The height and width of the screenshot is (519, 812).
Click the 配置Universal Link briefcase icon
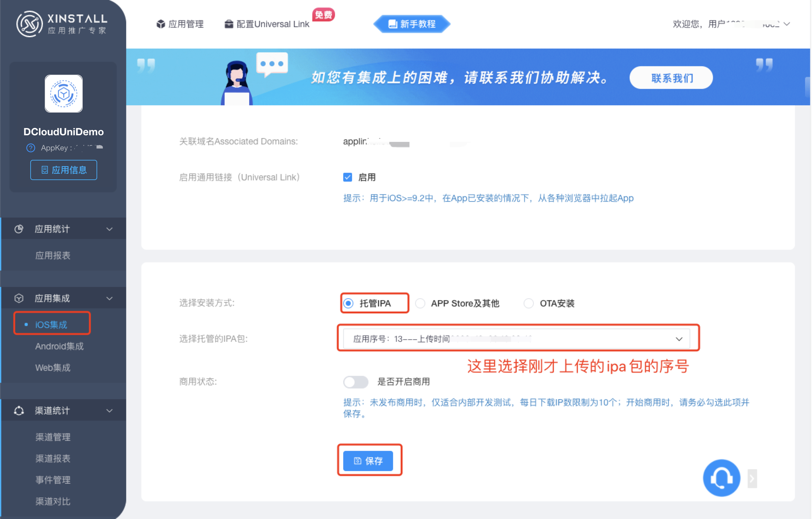(229, 24)
